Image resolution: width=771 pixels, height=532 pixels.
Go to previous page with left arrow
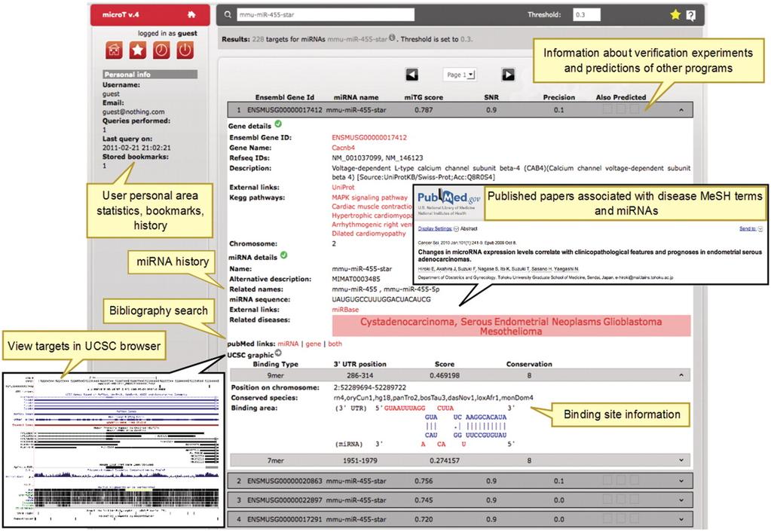[412, 75]
